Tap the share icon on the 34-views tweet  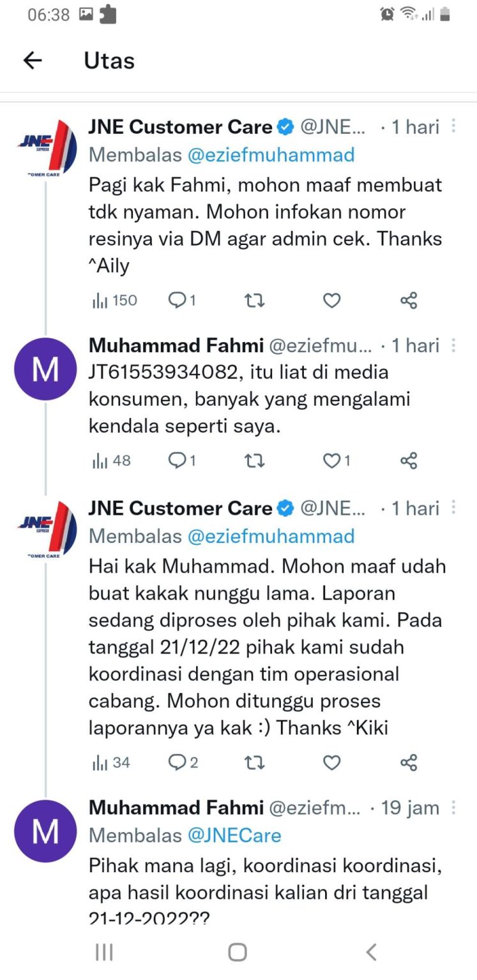[x=408, y=762]
